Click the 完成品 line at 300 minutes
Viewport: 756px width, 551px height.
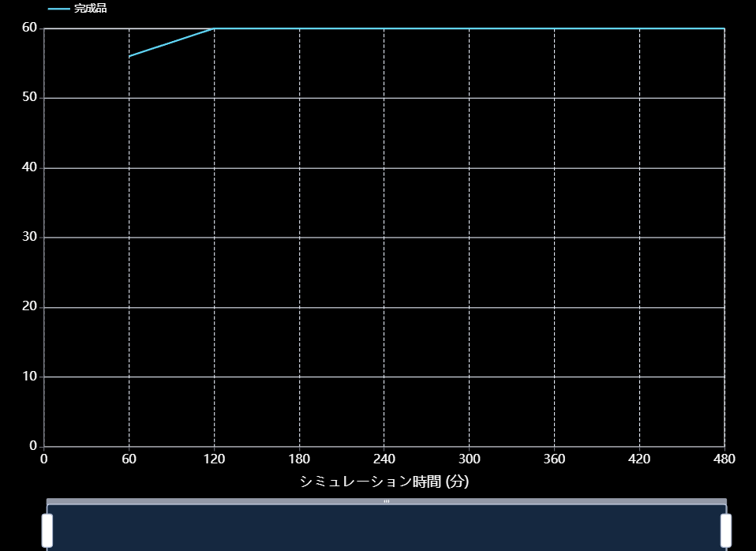(x=470, y=28)
